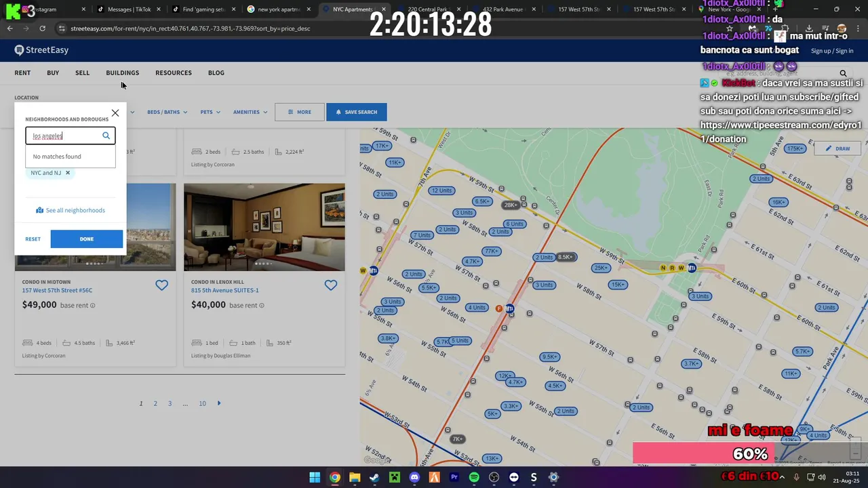This screenshot has height=488, width=868.
Task: Open the volume control in system tray
Action: pyautogui.click(x=822, y=477)
